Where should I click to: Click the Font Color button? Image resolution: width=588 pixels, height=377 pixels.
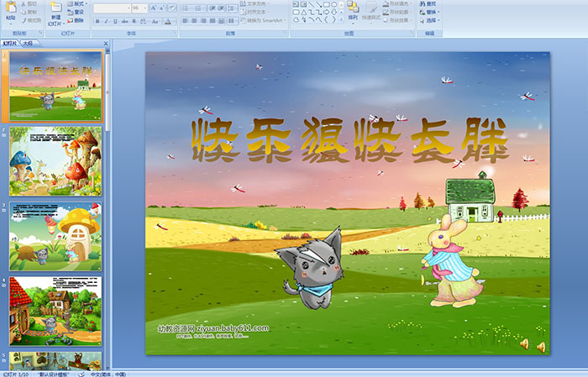169,21
